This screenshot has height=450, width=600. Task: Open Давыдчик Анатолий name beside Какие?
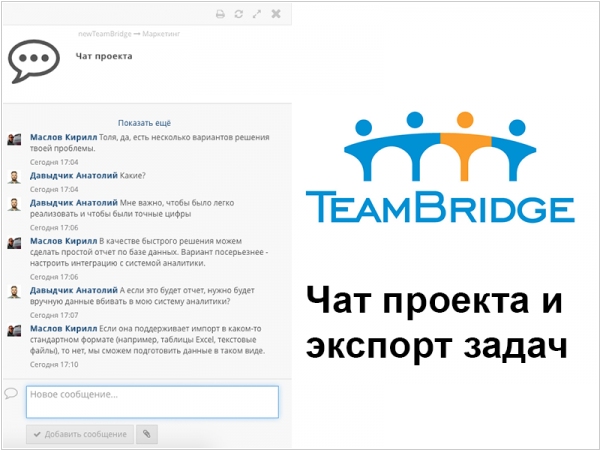[74, 175]
